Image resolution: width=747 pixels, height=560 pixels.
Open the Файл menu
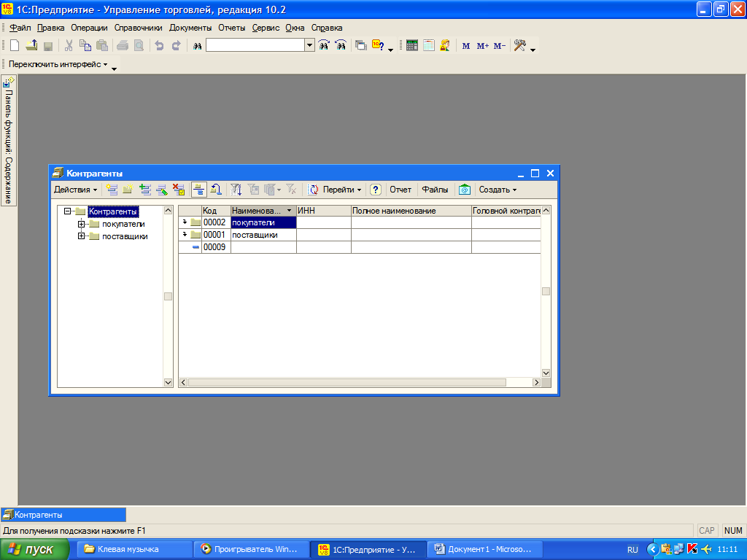20,28
